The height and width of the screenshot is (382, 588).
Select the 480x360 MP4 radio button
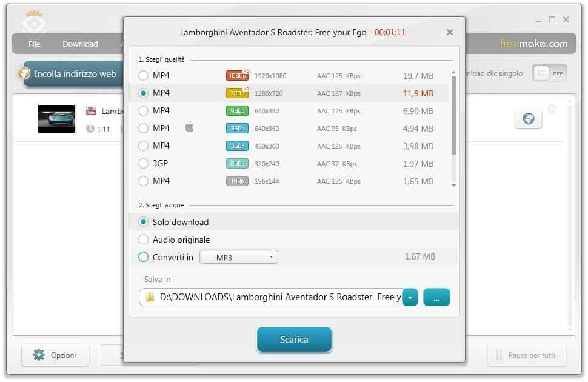pyautogui.click(x=143, y=146)
